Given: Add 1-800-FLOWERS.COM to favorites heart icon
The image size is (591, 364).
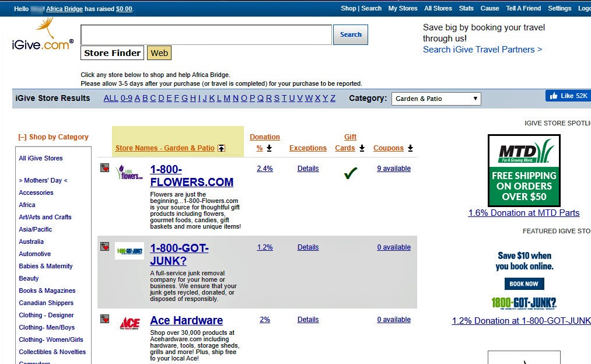Looking at the screenshot, I should [x=104, y=167].
